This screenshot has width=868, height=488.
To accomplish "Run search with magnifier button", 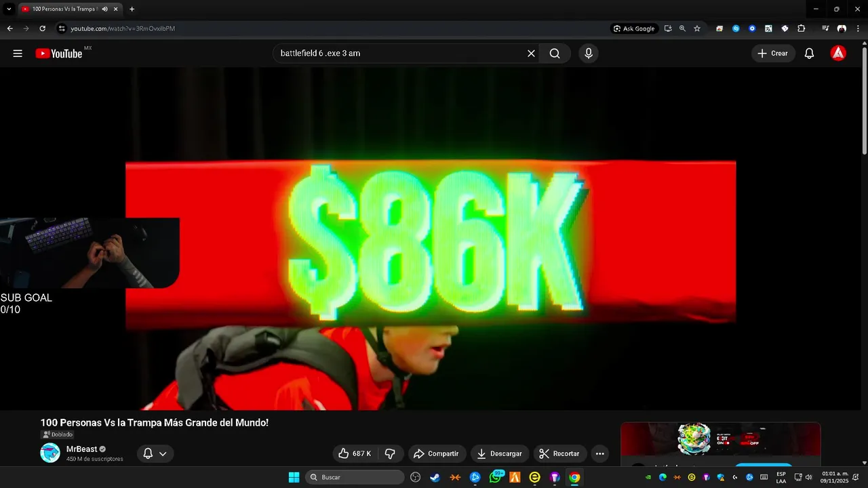I will point(555,54).
